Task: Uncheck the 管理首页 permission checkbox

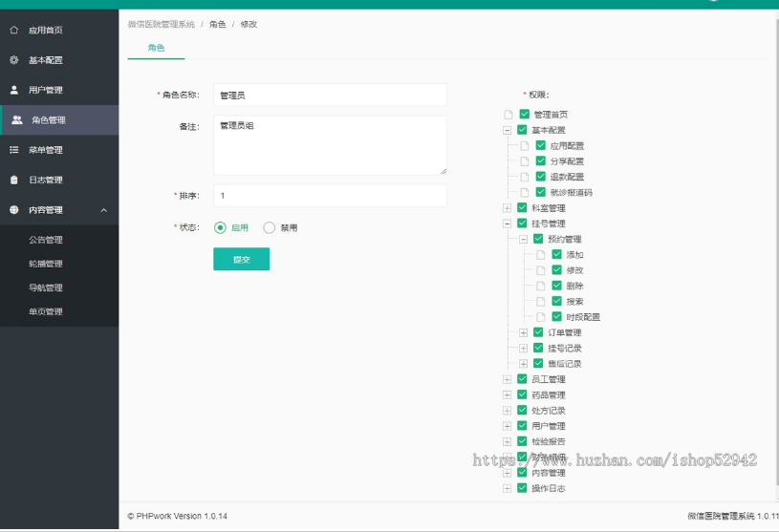Action: coord(524,115)
